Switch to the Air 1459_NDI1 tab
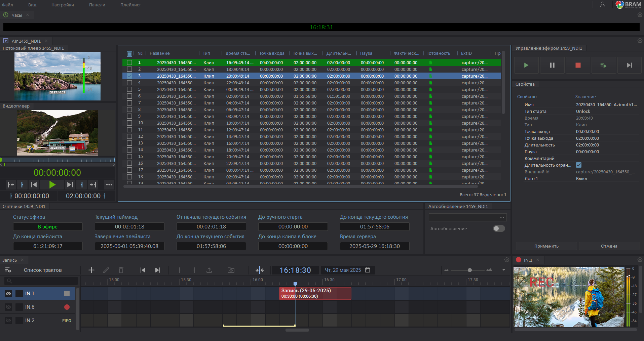Screen dimensions: 644x341 pos(26,41)
